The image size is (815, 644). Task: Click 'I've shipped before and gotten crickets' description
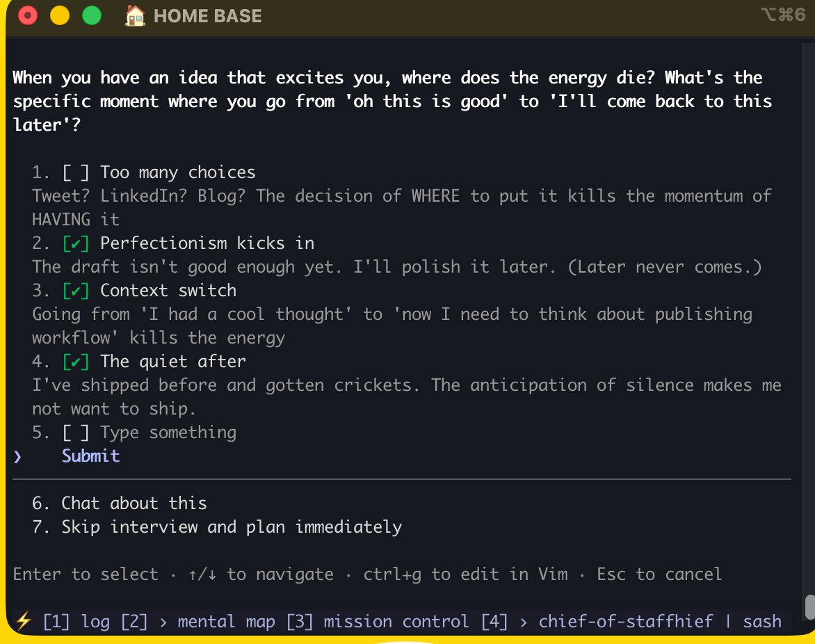[x=407, y=396]
